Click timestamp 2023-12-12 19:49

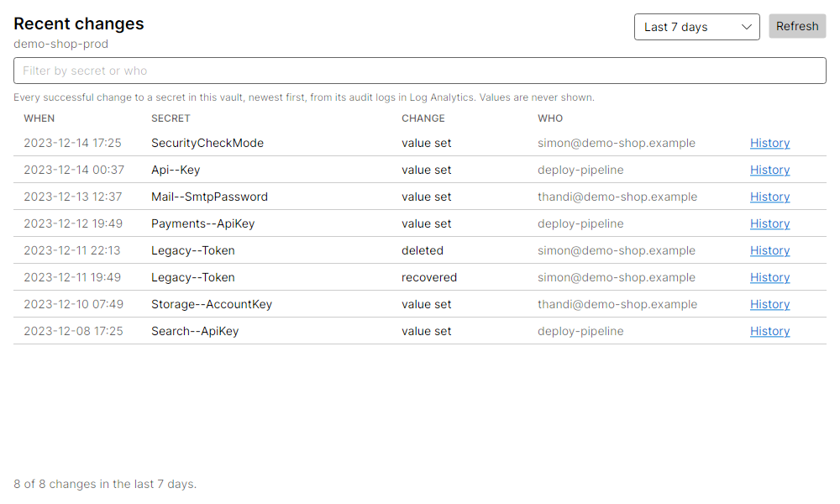(x=73, y=223)
